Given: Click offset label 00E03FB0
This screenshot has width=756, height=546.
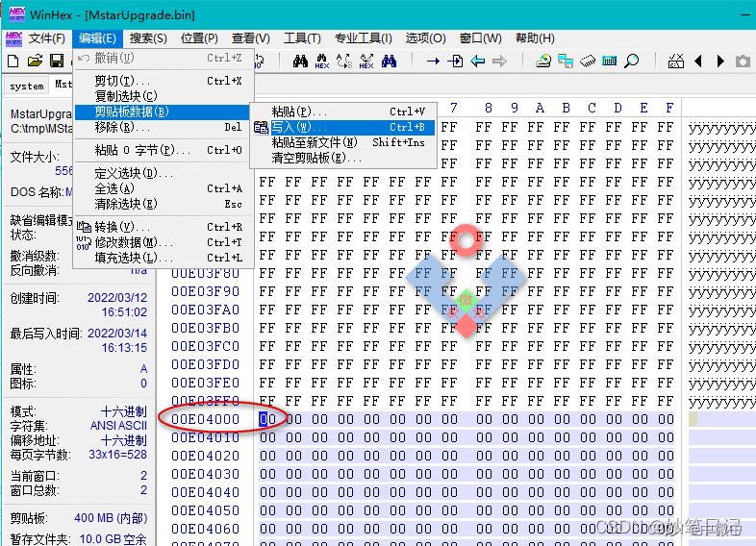Looking at the screenshot, I should tap(206, 328).
